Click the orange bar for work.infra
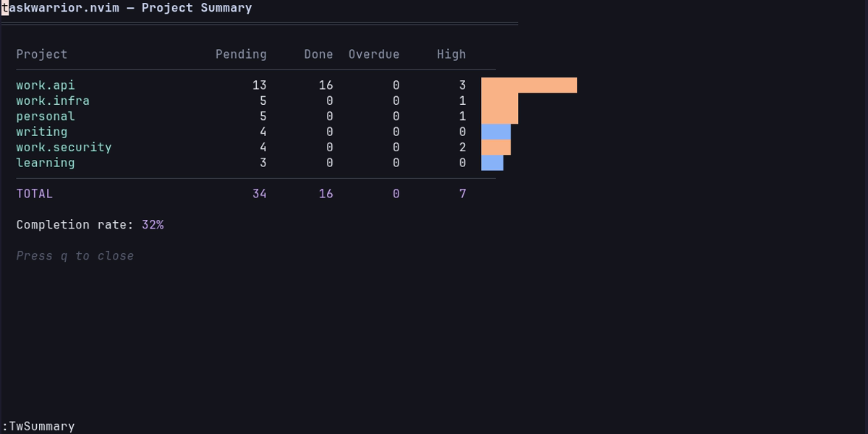The height and width of the screenshot is (434, 868). pos(500,101)
